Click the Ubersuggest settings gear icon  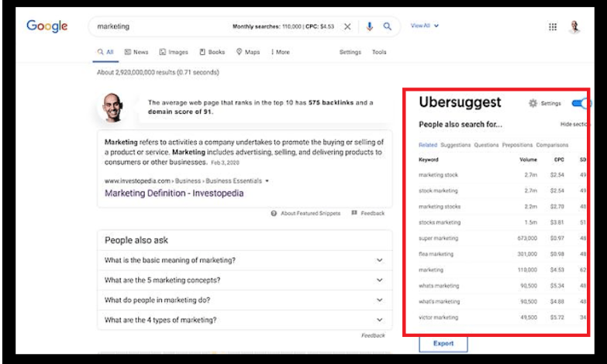click(533, 103)
